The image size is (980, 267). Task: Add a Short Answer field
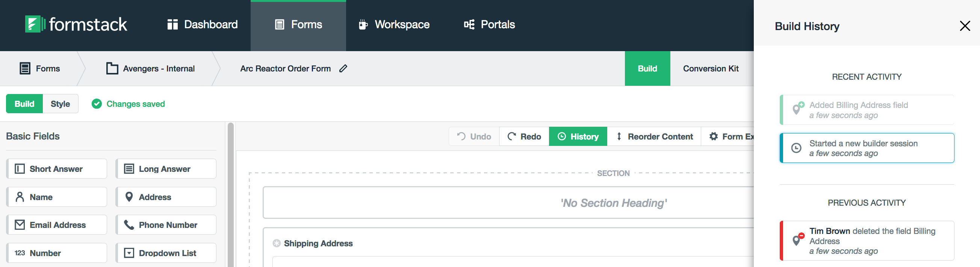(57, 169)
